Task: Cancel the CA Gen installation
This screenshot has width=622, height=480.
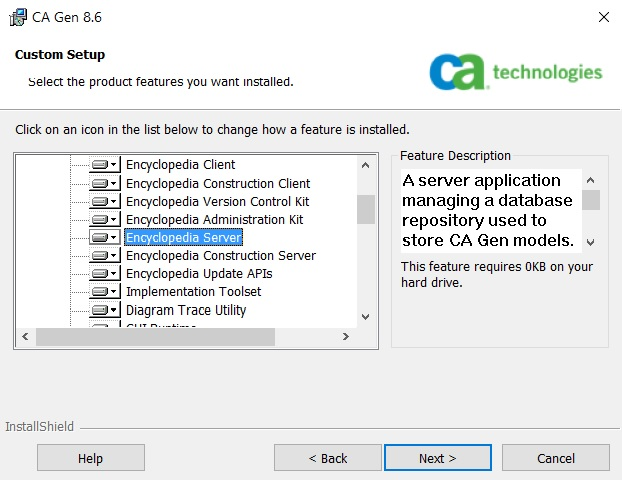Action: 556,458
